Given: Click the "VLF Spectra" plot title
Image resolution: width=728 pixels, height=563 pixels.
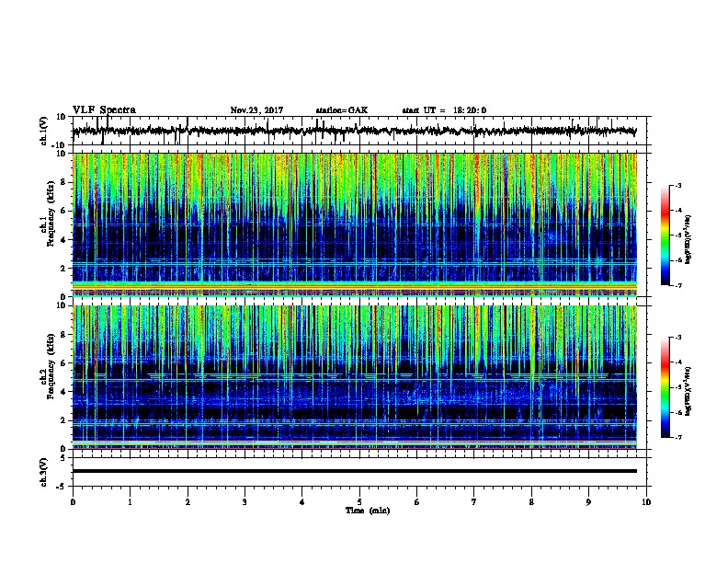Looking at the screenshot, I should pyautogui.click(x=104, y=110).
